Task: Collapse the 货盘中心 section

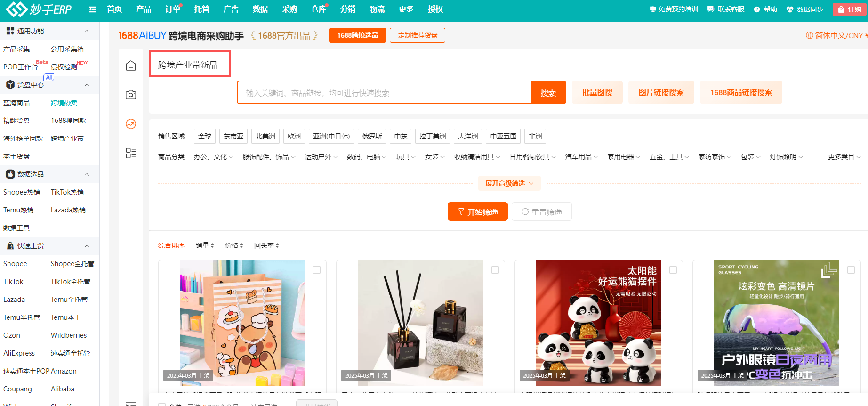Action: coord(87,85)
